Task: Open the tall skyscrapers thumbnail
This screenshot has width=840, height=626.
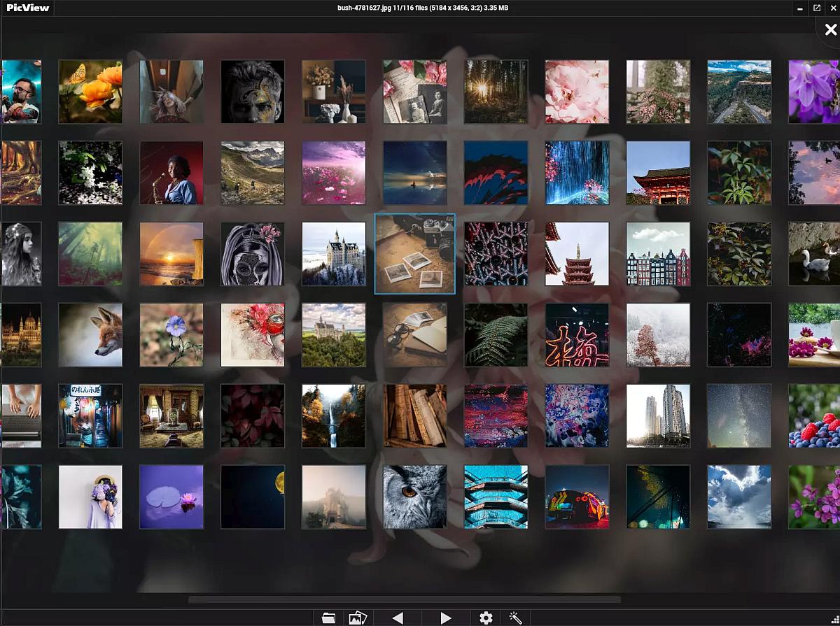Action: (x=659, y=416)
